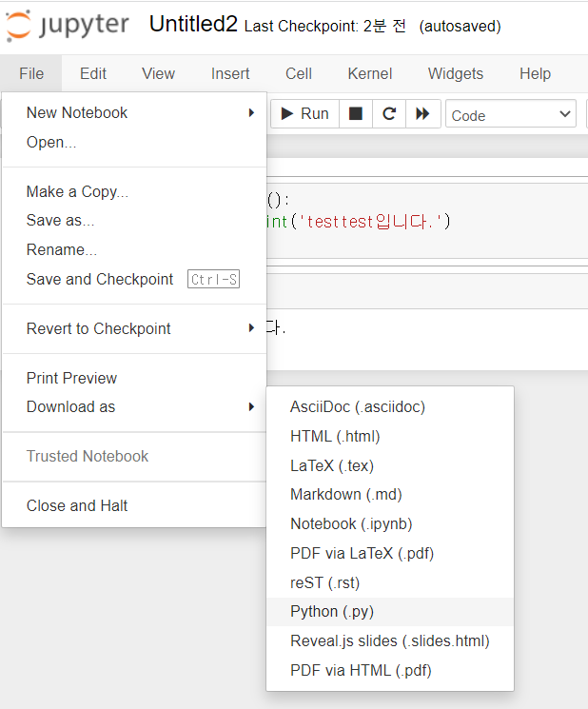Image resolution: width=588 pixels, height=709 pixels.
Task: Restart and run all with the fast-forward icon
Action: point(423,113)
